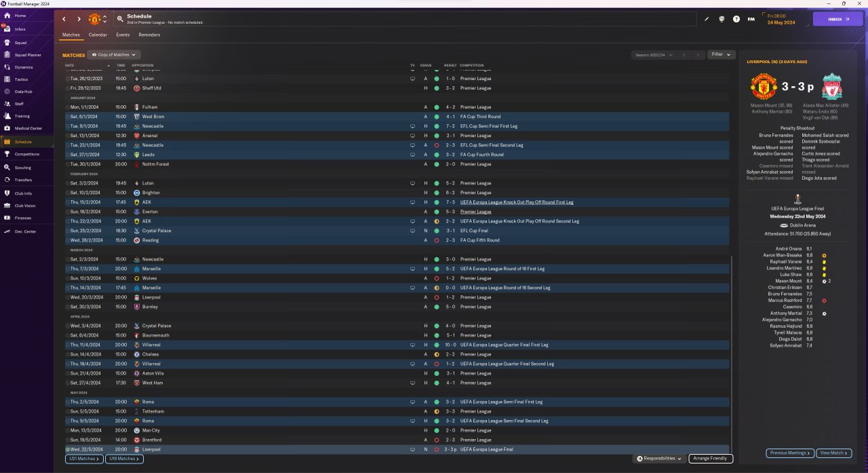The height and width of the screenshot is (473, 868).
Task: Open the Data Hub icon
Action: tap(7, 92)
